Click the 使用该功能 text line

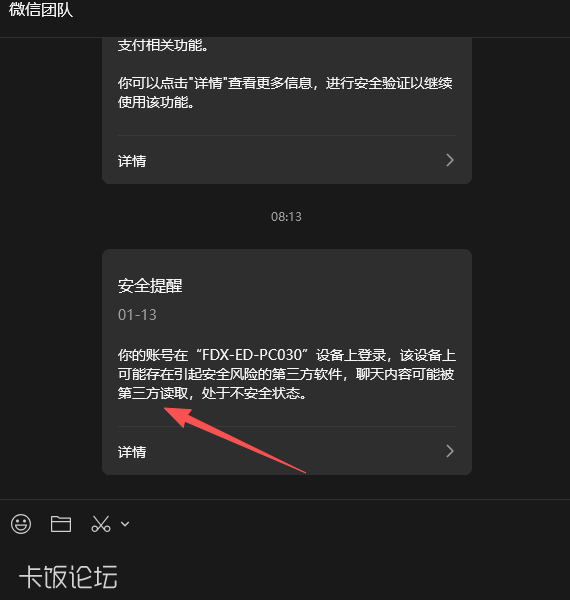pyautogui.click(x=156, y=102)
